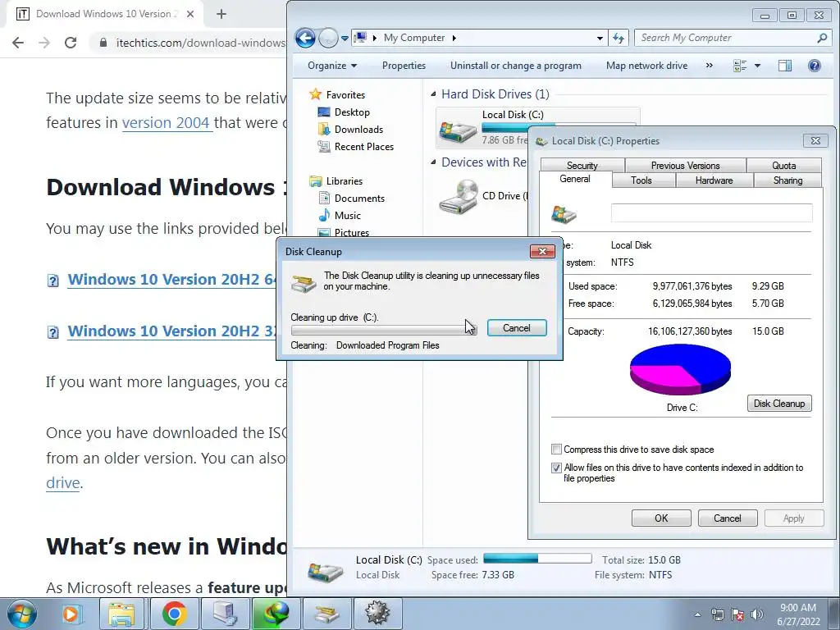This screenshot has height=630, width=840.
Task: Collapse Devices with Removable Storage group
Action: (433, 162)
